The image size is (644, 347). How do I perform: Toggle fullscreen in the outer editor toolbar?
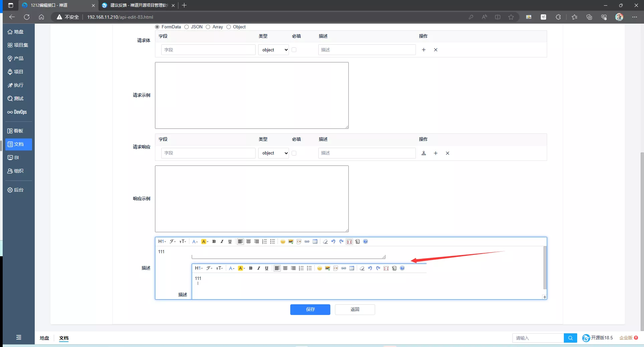tap(349, 242)
